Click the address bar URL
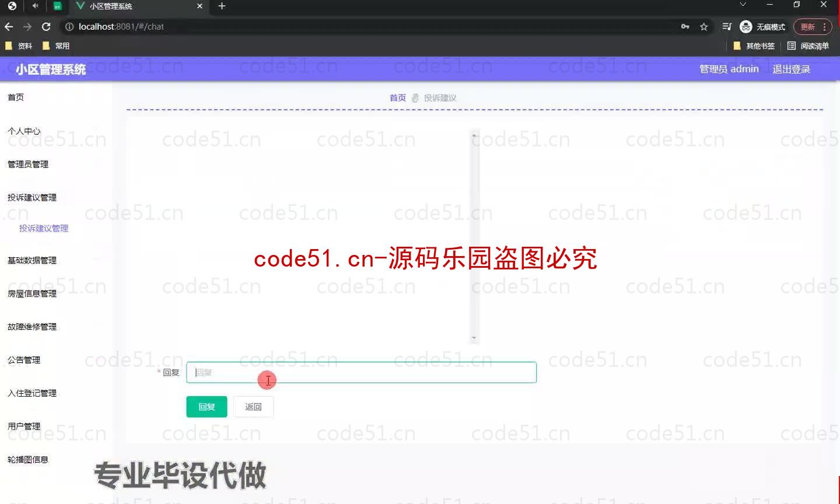The width and height of the screenshot is (840, 504). (x=121, y=27)
